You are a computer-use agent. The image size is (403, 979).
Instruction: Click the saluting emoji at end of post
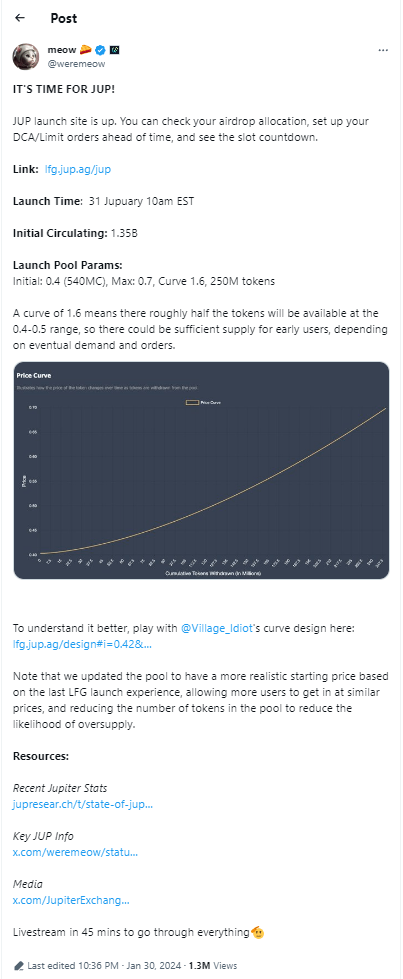pos(257,933)
